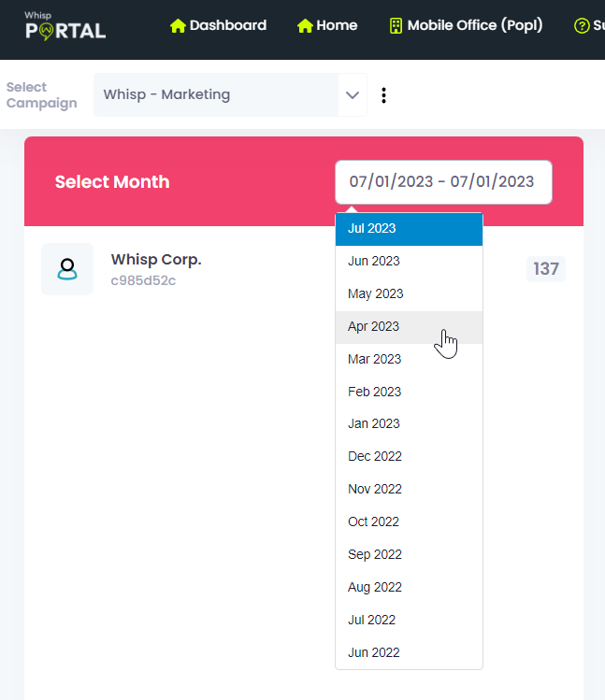605x700 pixels.
Task: Click the 137 count badge
Action: point(546,269)
